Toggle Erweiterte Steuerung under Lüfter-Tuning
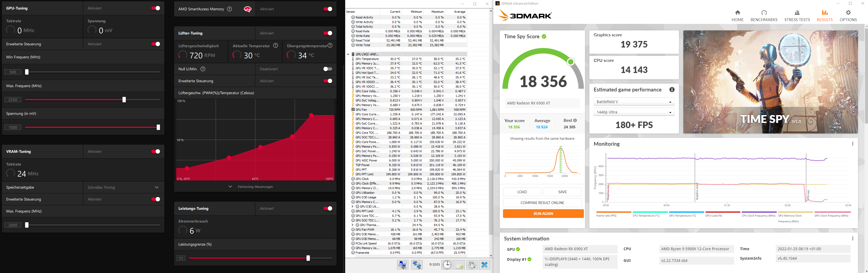The image size is (868, 273). pos(328,81)
